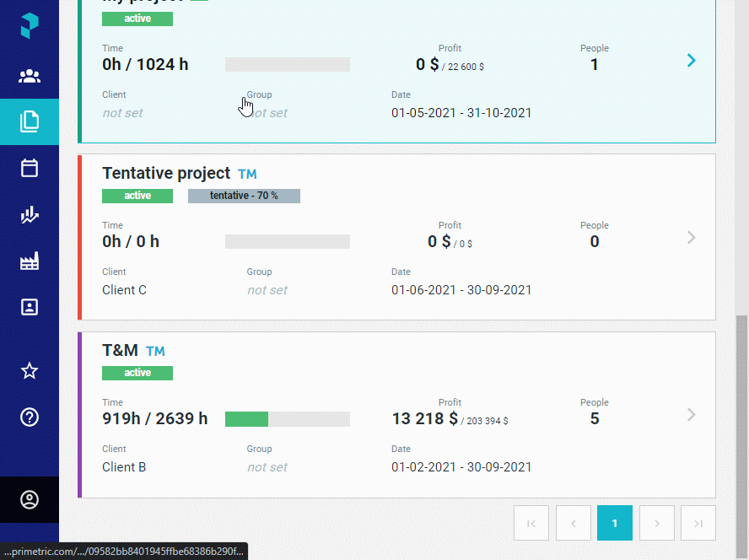Viewport: 749px width, 560px height.
Task: Go to first page of pagination
Action: 531,523
